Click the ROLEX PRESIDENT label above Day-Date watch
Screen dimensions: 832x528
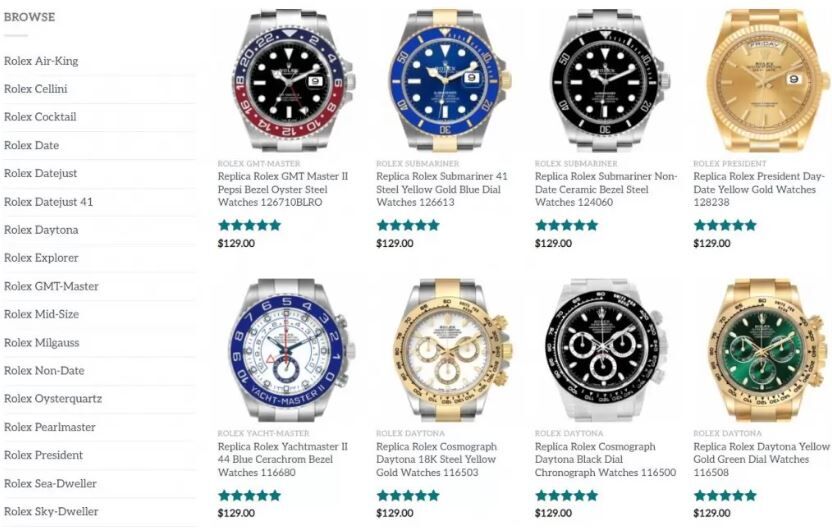(x=730, y=163)
